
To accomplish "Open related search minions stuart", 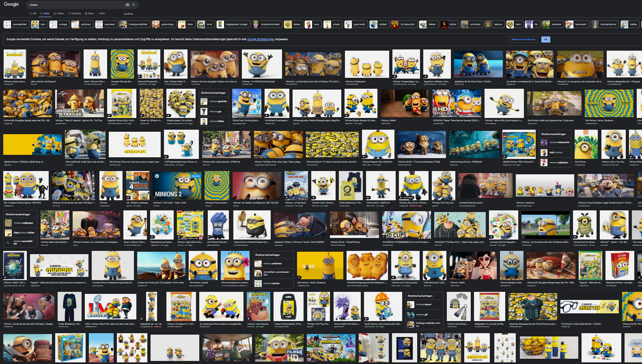I will (424, 304).
